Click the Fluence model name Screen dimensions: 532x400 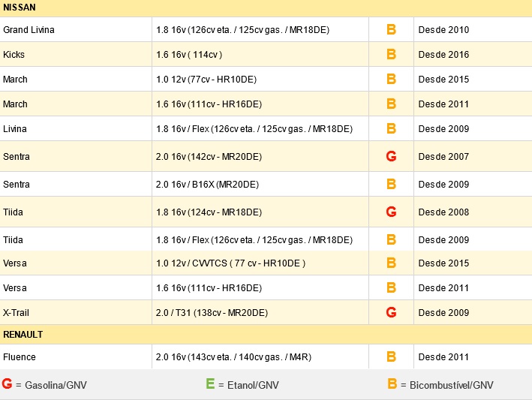[20, 357]
